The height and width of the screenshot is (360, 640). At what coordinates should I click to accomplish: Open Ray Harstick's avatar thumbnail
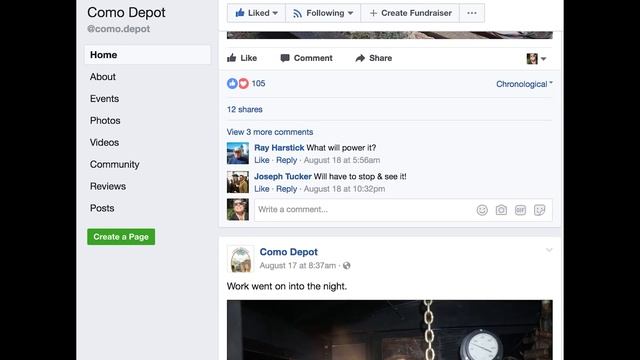tap(238, 153)
